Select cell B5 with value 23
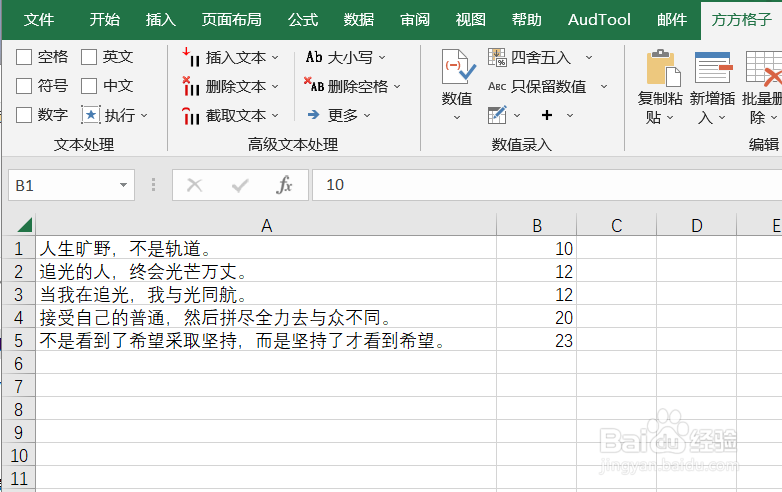This screenshot has width=782, height=492. pyautogui.click(x=537, y=340)
